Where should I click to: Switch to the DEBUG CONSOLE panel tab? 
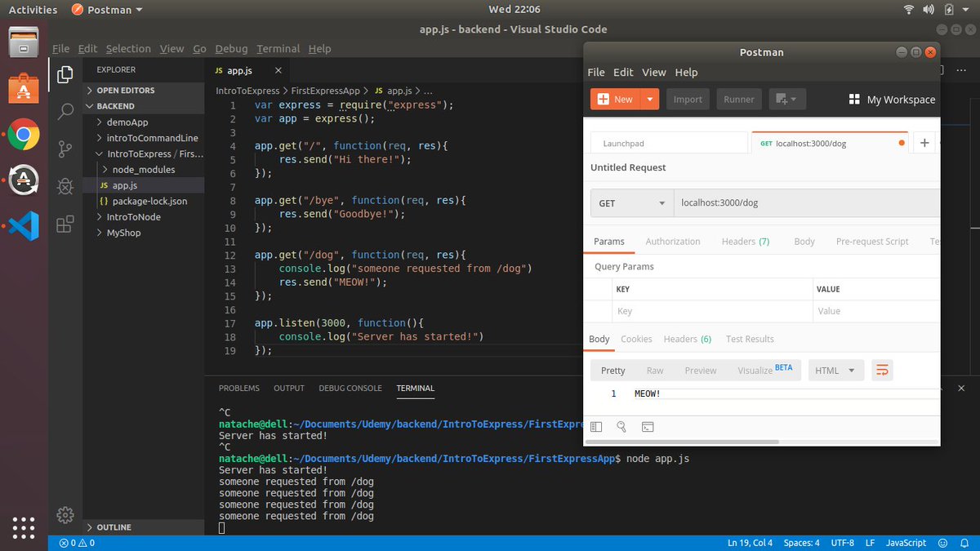(350, 389)
